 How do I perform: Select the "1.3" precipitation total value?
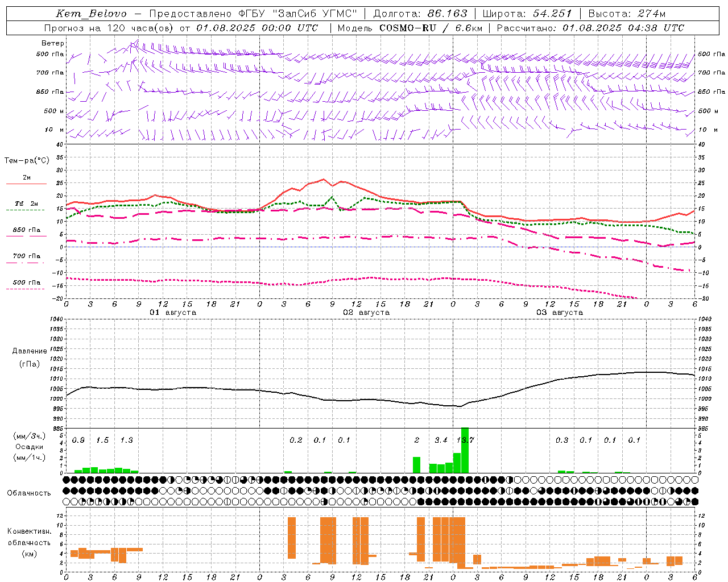(x=126, y=440)
